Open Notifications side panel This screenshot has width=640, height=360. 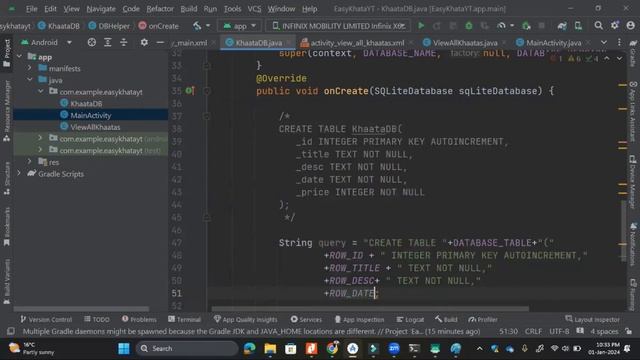633,244
